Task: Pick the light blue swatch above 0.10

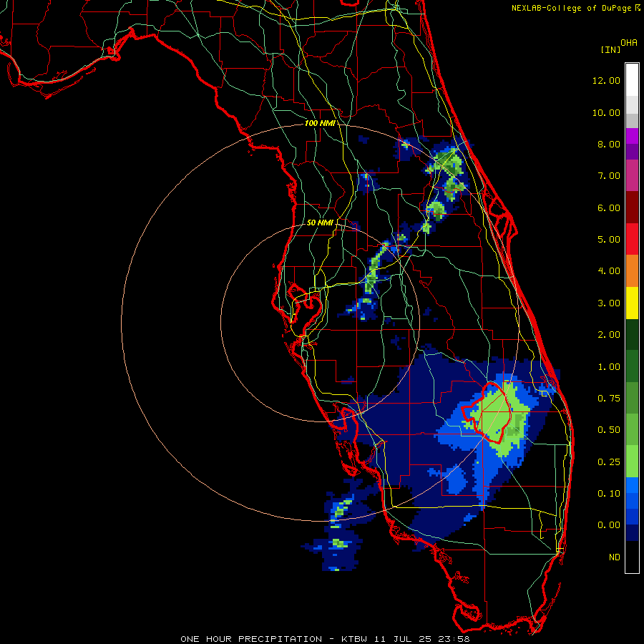Action: [632, 485]
